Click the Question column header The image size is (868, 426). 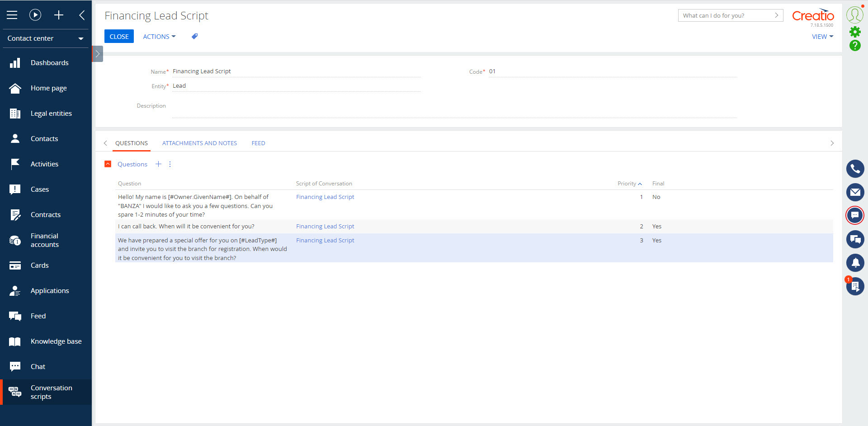click(x=129, y=184)
